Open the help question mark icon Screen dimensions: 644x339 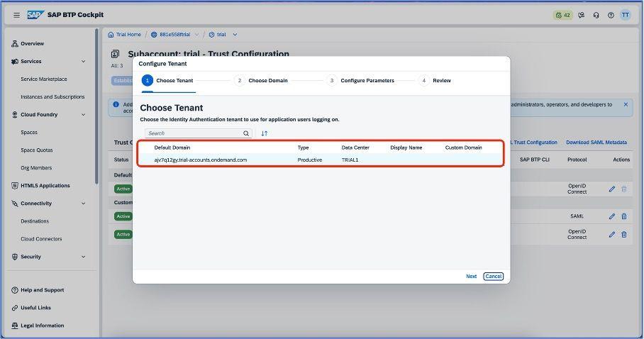611,15
